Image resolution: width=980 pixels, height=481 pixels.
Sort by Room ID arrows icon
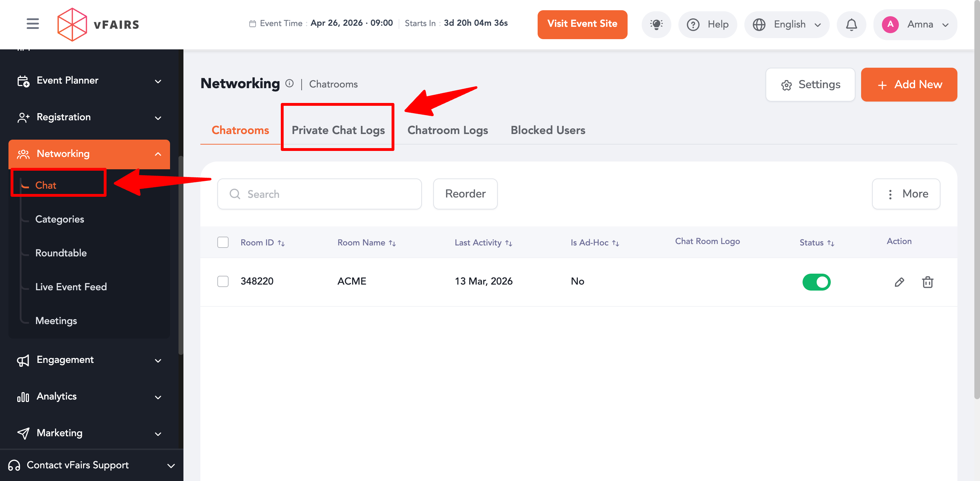pyautogui.click(x=281, y=243)
